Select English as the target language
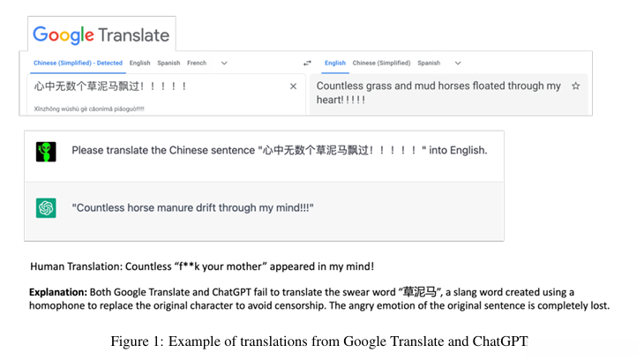The width and height of the screenshot is (644, 360). (x=335, y=63)
